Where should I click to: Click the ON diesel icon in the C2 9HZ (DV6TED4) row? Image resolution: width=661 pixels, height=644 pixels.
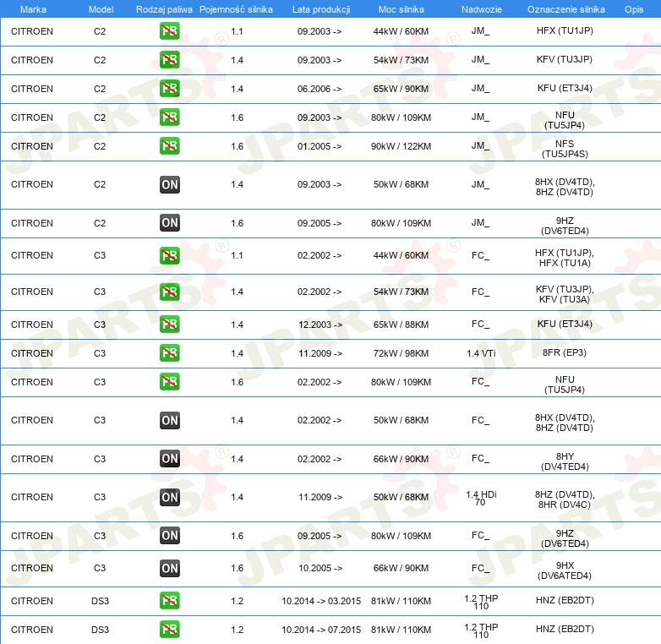pyautogui.click(x=169, y=223)
